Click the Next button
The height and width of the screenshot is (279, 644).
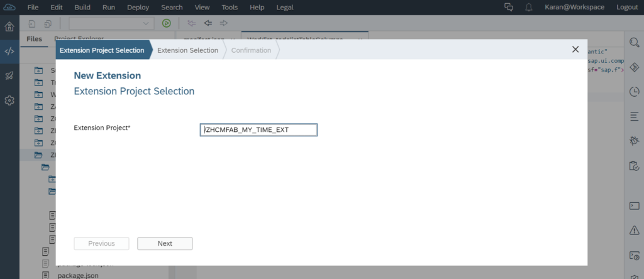click(x=165, y=243)
